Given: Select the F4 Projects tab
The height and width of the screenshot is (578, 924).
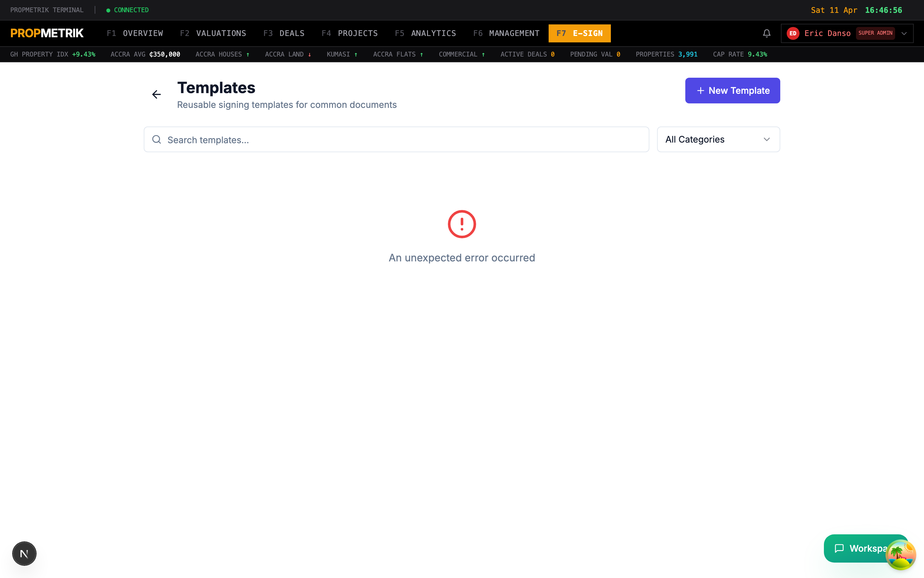Looking at the screenshot, I should click(349, 33).
